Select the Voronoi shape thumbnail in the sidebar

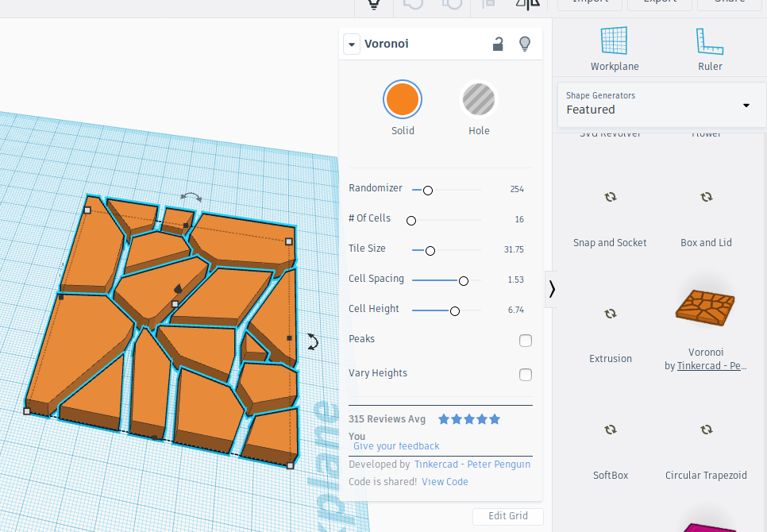click(x=705, y=308)
